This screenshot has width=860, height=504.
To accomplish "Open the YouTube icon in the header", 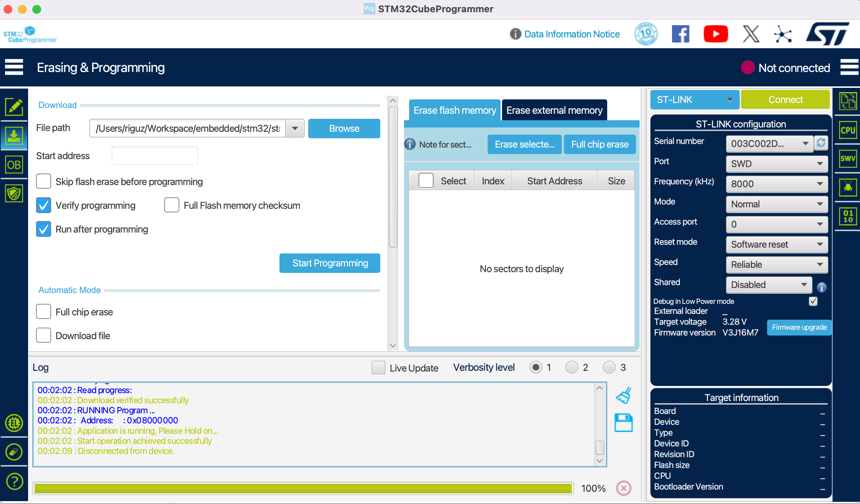I will tap(716, 34).
